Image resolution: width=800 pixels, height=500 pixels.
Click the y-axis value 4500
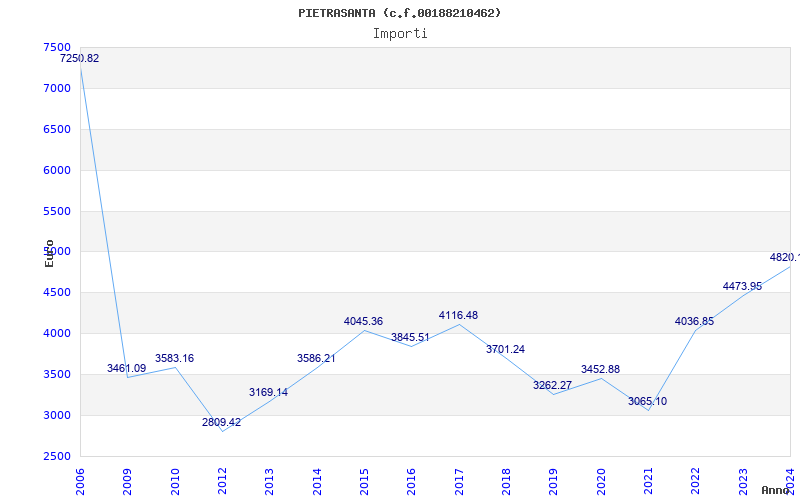pos(57,292)
